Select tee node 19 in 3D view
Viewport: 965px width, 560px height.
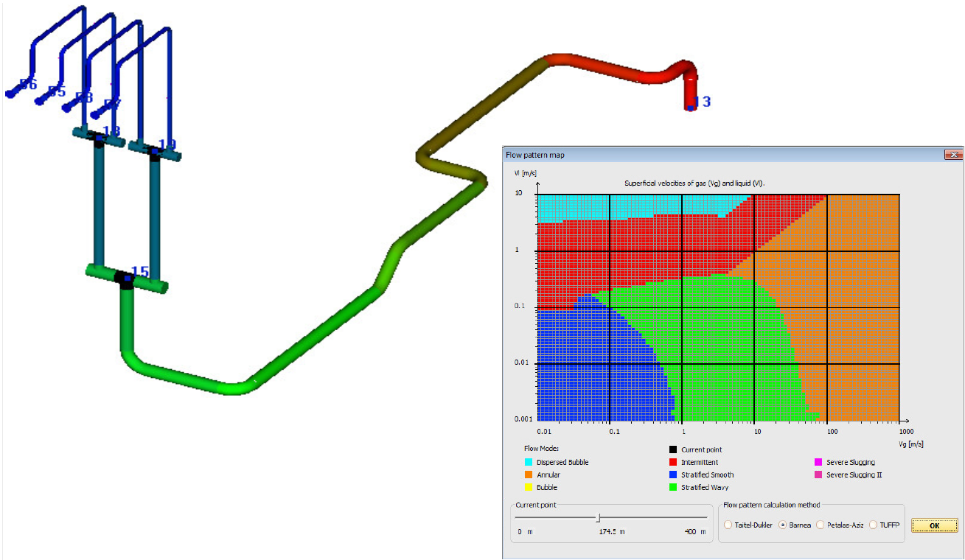[154, 150]
